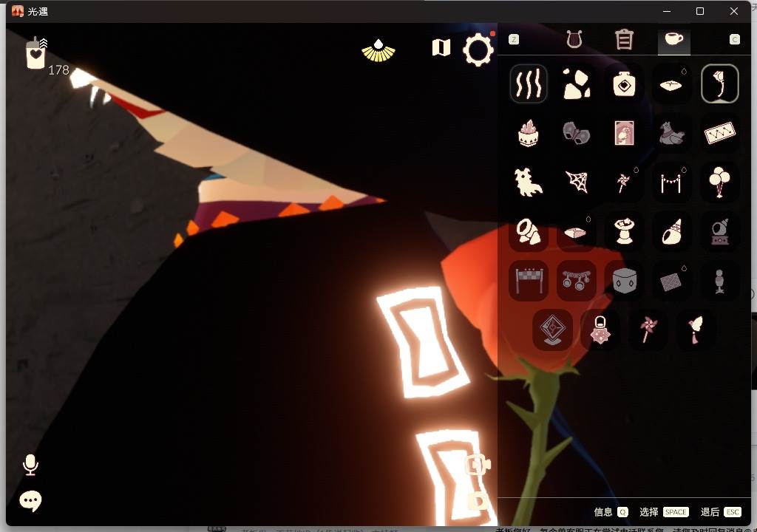This screenshot has height=532, width=757.
Task: Select the gramophone statue prop
Action: tap(719, 231)
